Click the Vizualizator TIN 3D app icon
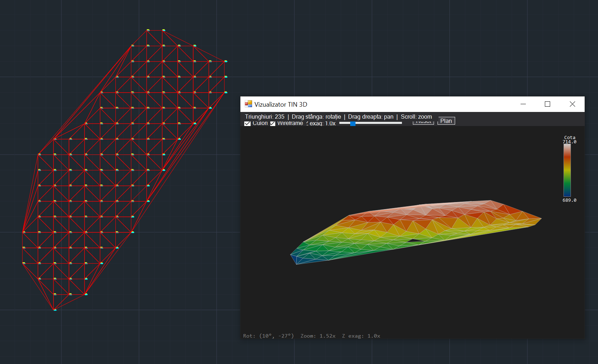Image resolution: width=598 pixels, height=364 pixels. coord(248,104)
